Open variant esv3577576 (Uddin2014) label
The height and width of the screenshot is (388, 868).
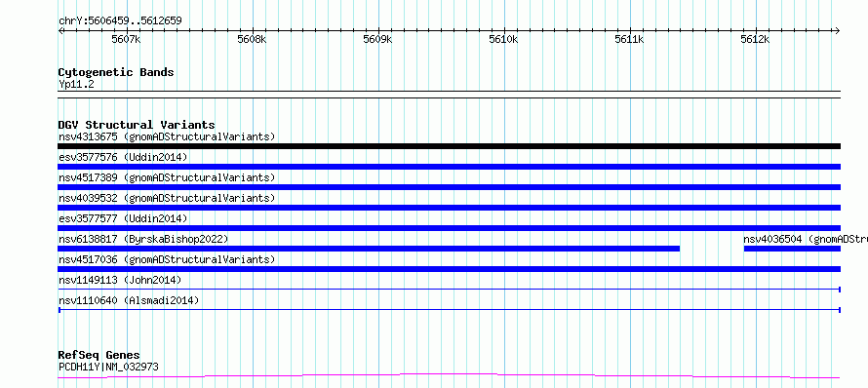123,157
